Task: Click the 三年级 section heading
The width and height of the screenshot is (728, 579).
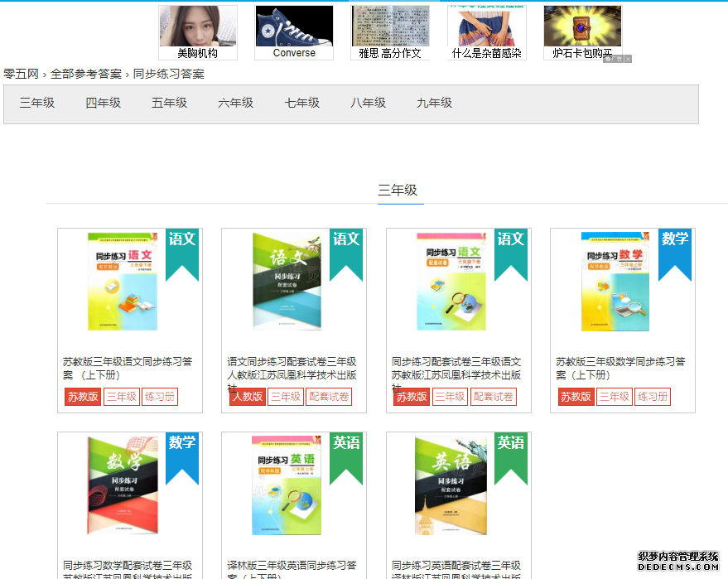Action: 398,190
